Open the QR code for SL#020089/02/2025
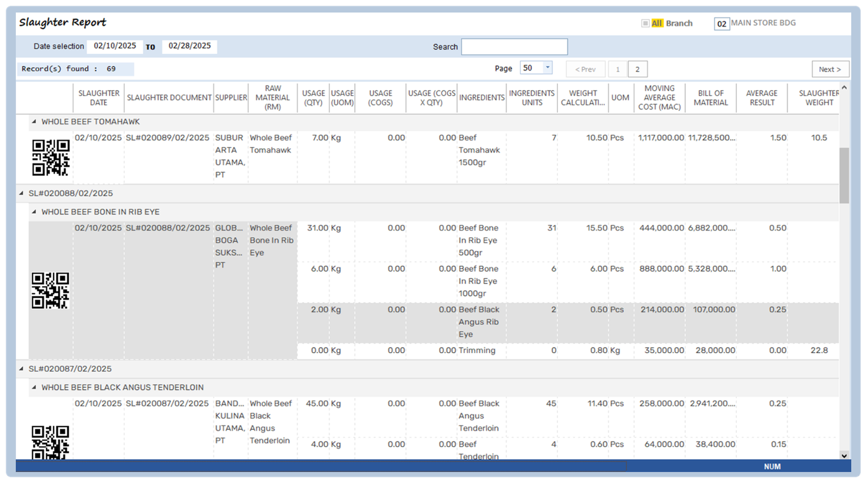 pos(50,157)
